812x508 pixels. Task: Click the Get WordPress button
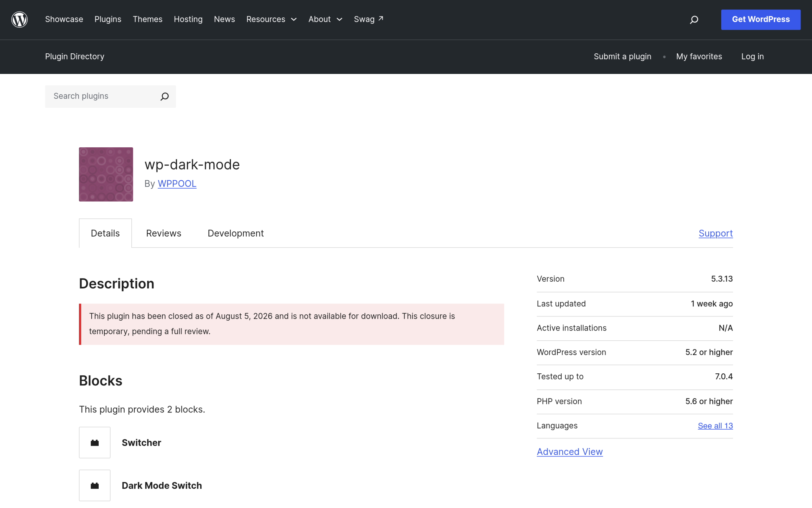[x=761, y=19]
